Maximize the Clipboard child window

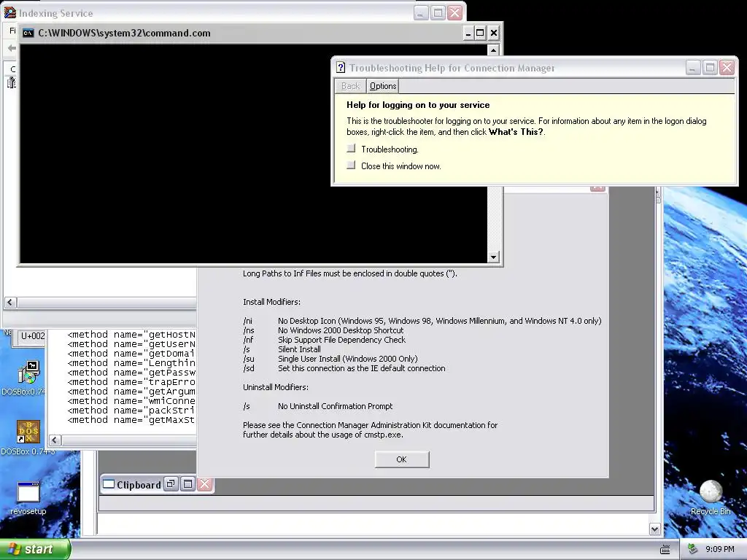(187, 484)
